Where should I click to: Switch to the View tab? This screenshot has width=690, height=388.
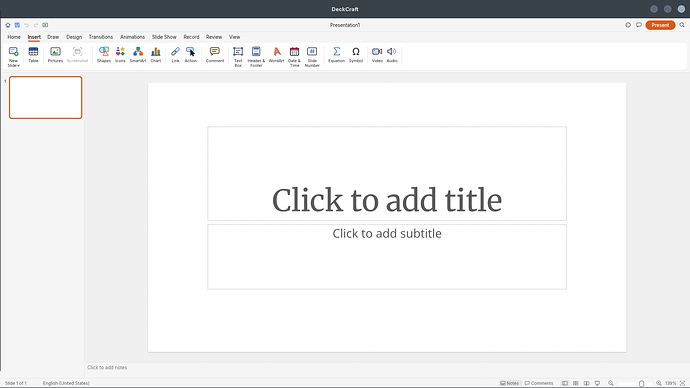coord(235,37)
